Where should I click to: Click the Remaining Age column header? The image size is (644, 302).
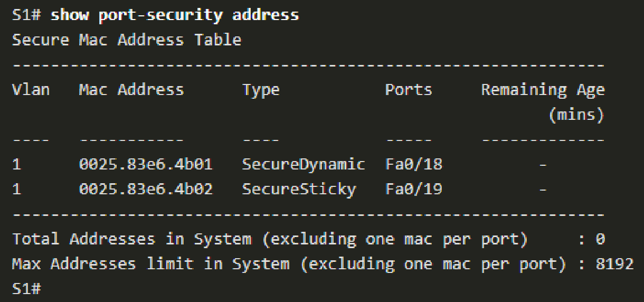click(x=543, y=90)
